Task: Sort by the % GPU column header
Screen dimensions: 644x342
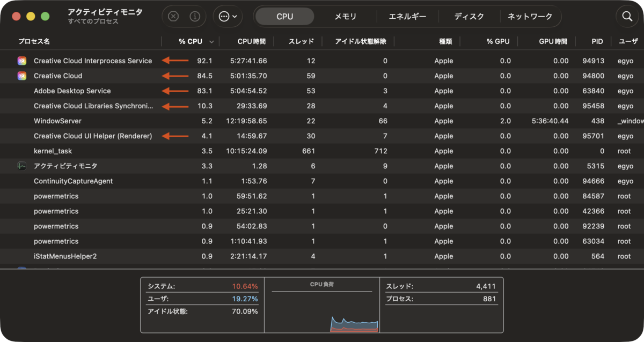Action: click(498, 41)
